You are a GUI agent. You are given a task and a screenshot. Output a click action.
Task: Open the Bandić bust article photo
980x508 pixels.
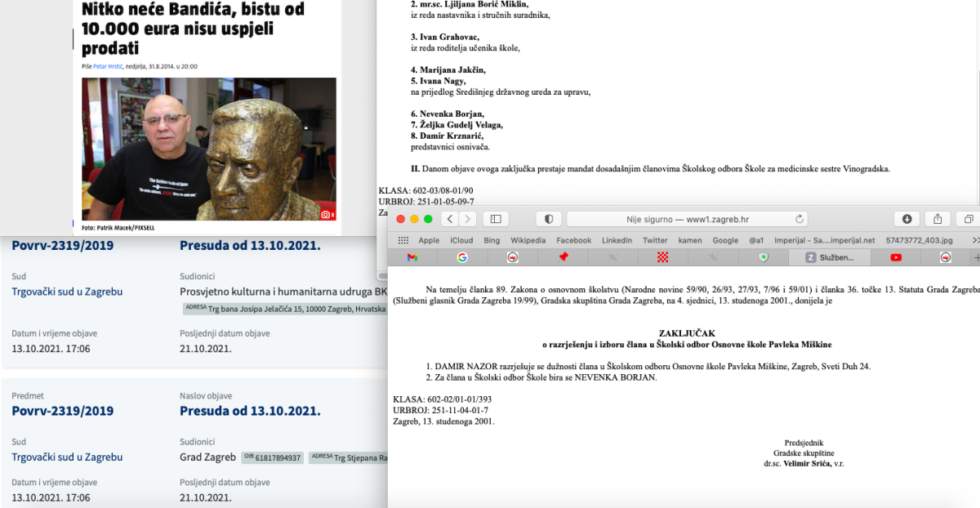point(209,149)
